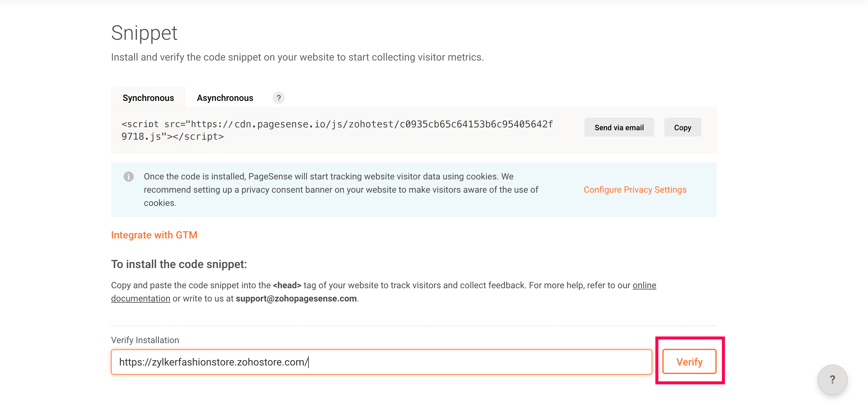868x415 pixels.
Task: Open Configure Privacy Settings
Action: (x=635, y=190)
